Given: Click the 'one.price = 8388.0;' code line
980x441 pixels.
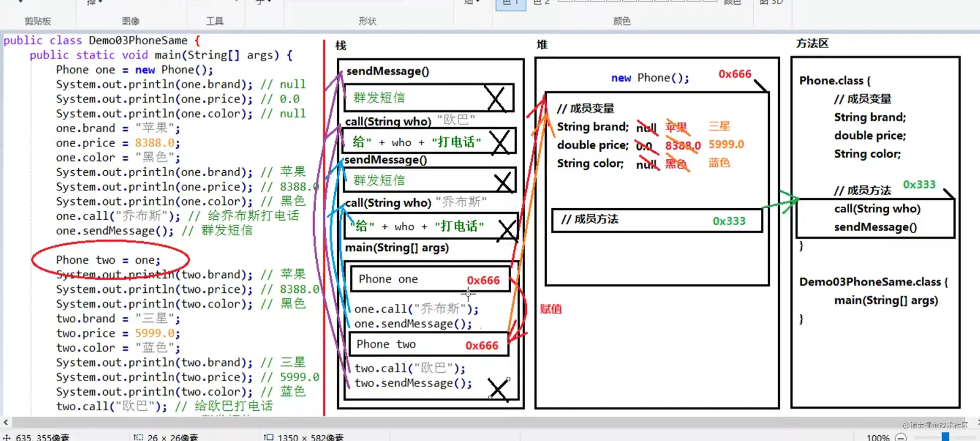Looking at the screenshot, I should click(x=118, y=143).
